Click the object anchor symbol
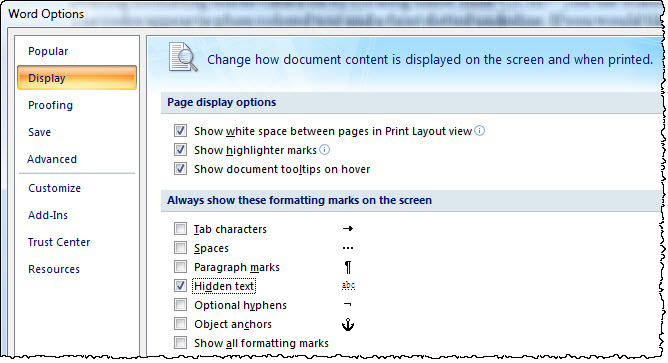Screen dimensions: 668x363 point(348,325)
